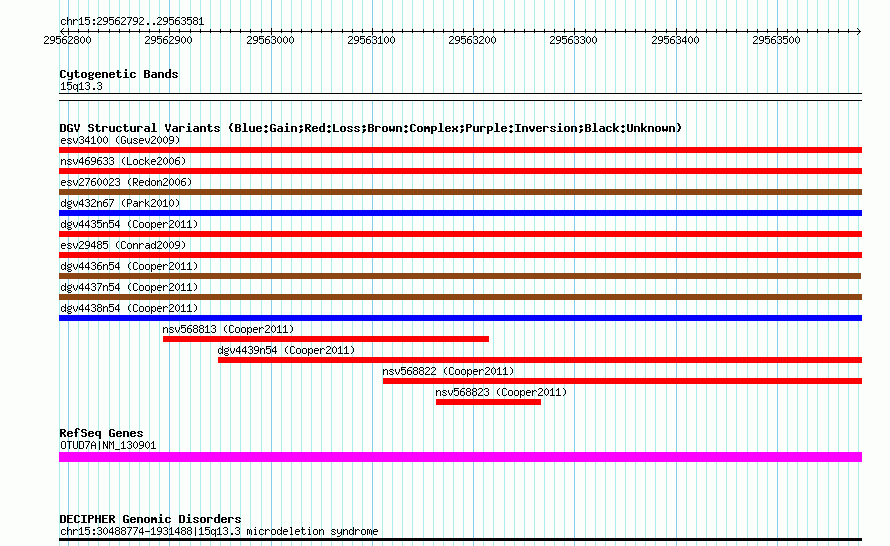The image size is (890, 546).
Task: Open the dgv4437n54 (Cooper2011) complex variant bar
Action: click(x=460, y=297)
